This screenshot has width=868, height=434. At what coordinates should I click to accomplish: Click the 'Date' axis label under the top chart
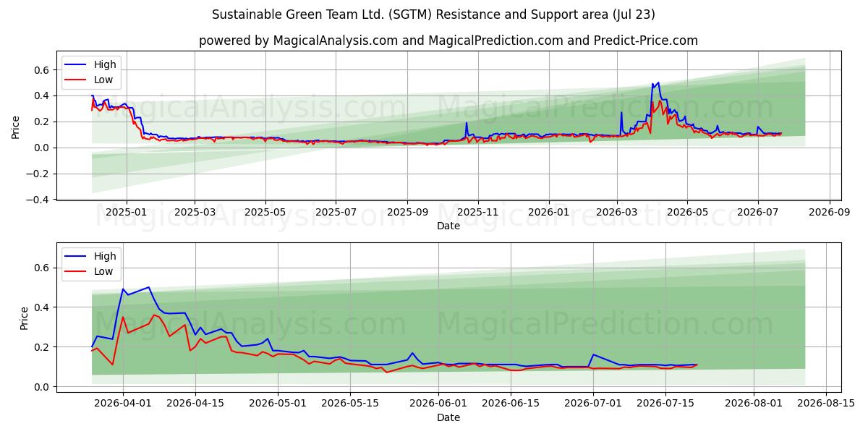(448, 226)
